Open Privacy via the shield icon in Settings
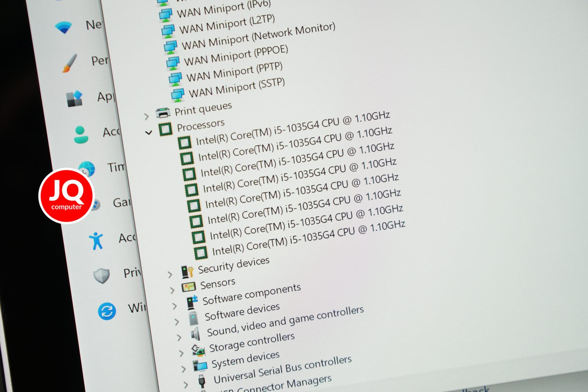The height and width of the screenshot is (392, 588). (x=102, y=276)
